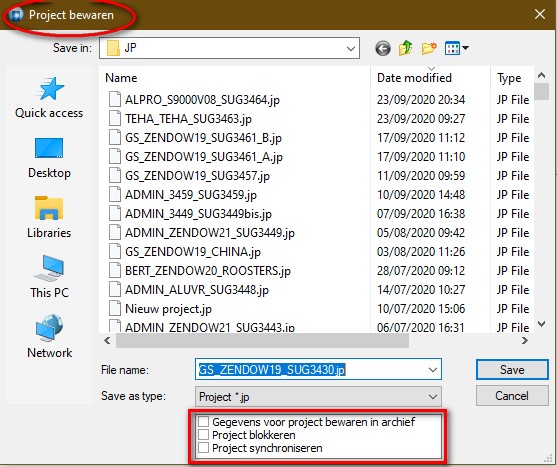The width and height of the screenshot is (557, 467).
Task: Open the View menu icon
Action: tap(456, 48)
